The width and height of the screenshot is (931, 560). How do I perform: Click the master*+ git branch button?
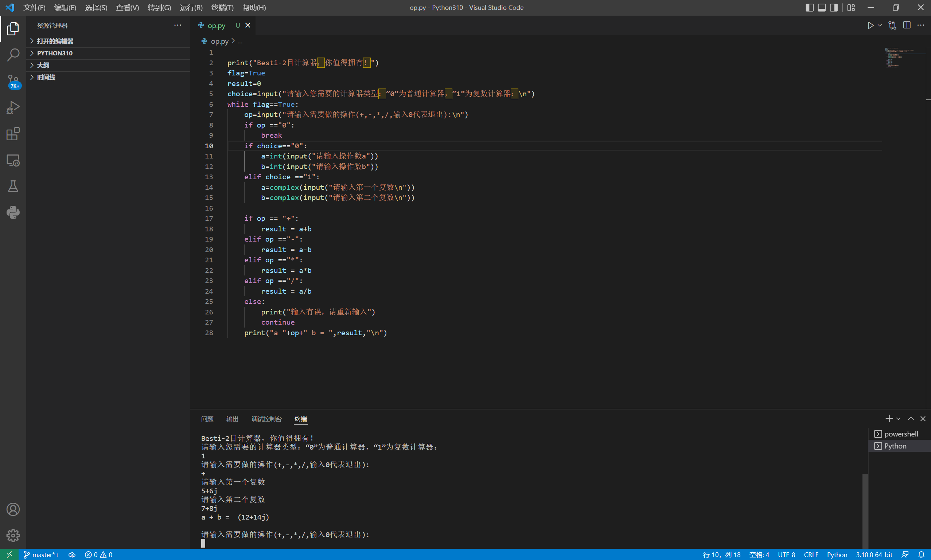click(x=42, y=555)
